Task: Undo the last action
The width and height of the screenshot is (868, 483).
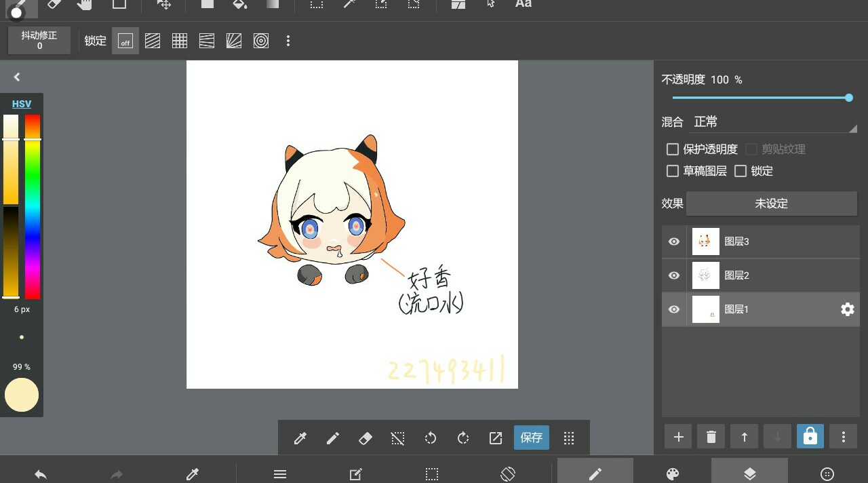Action: point(41,474)
